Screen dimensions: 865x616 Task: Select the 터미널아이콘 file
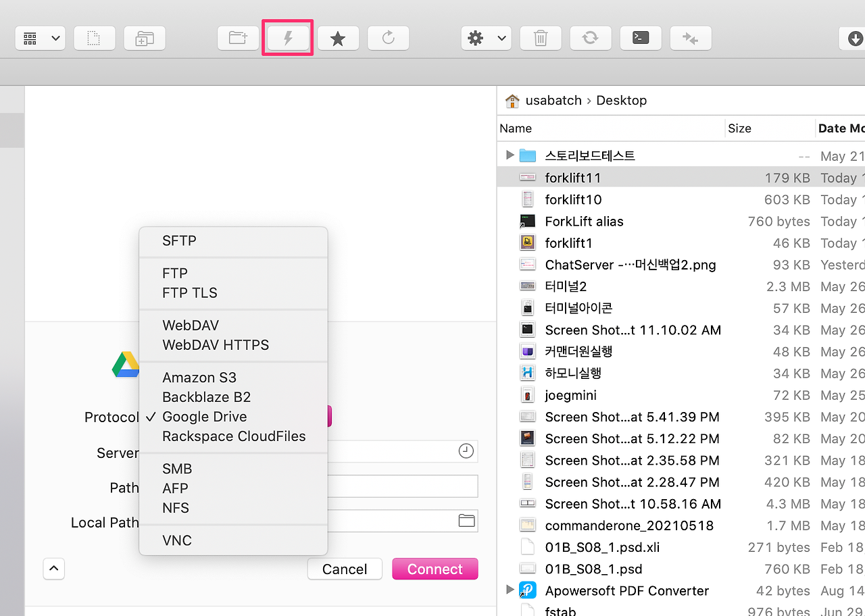click(578, 308)
